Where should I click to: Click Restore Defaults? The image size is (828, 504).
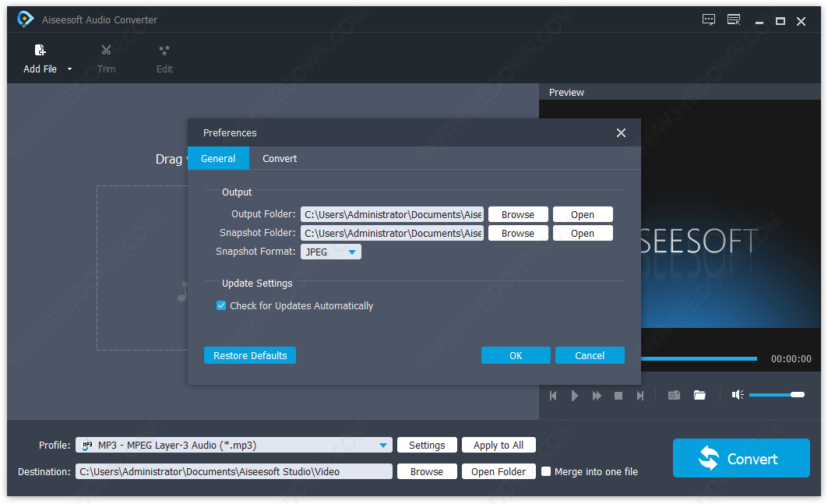pos(250,355)
